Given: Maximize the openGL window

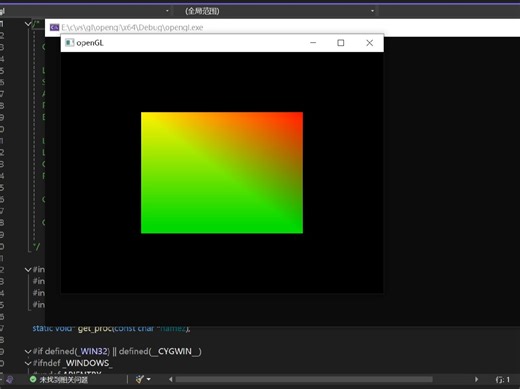Looking at the screenshot, I should [341, 43].
